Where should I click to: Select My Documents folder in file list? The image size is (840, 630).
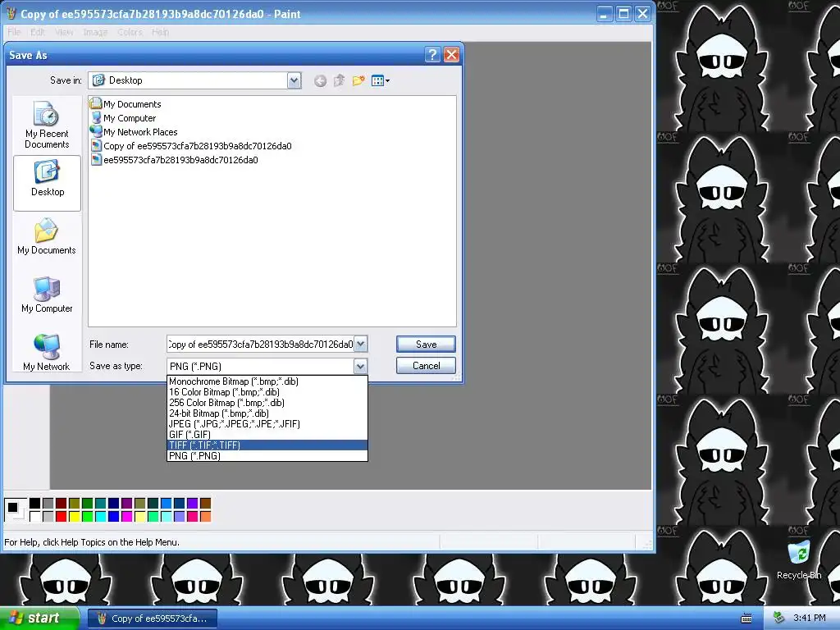[126, 104]
